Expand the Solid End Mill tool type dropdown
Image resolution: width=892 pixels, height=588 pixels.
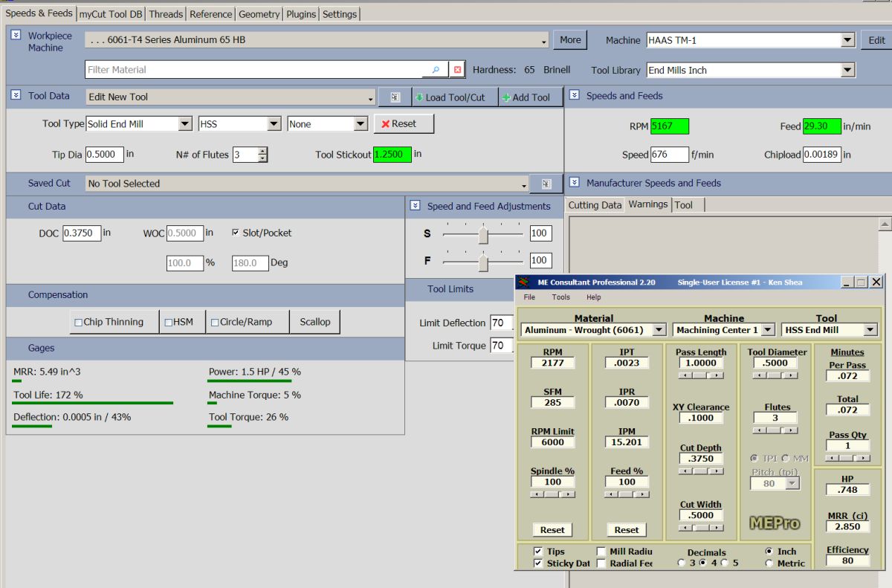184,124
